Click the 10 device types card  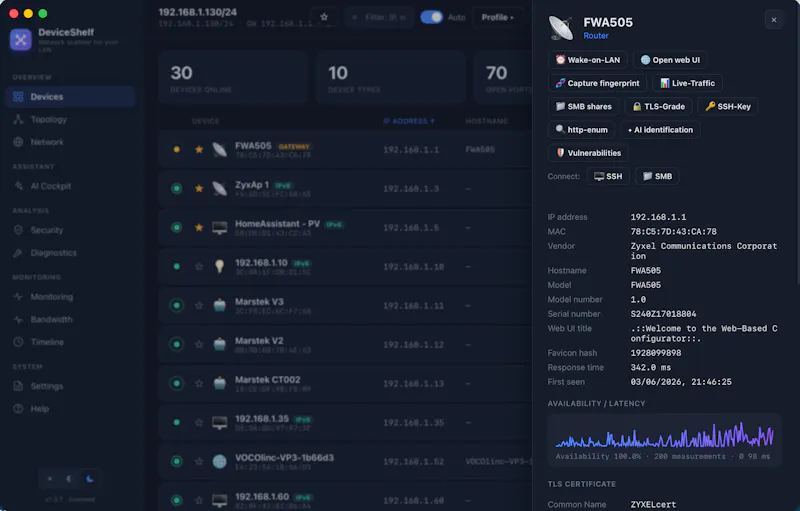pos(390,78)
